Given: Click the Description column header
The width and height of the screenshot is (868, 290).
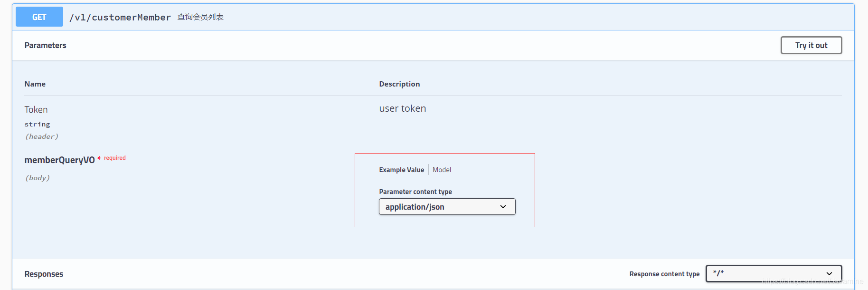Looking at the screenshot, I should (x=399, y=84).
